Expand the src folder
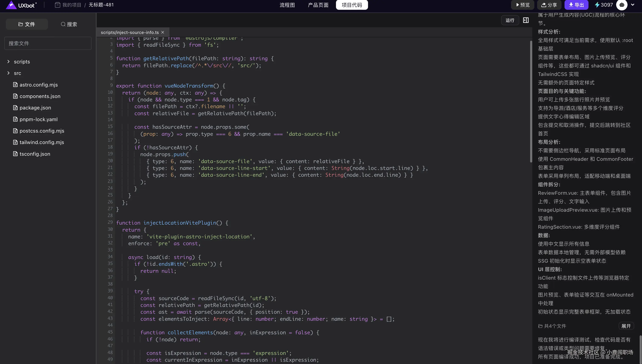 tap(17, 73)
